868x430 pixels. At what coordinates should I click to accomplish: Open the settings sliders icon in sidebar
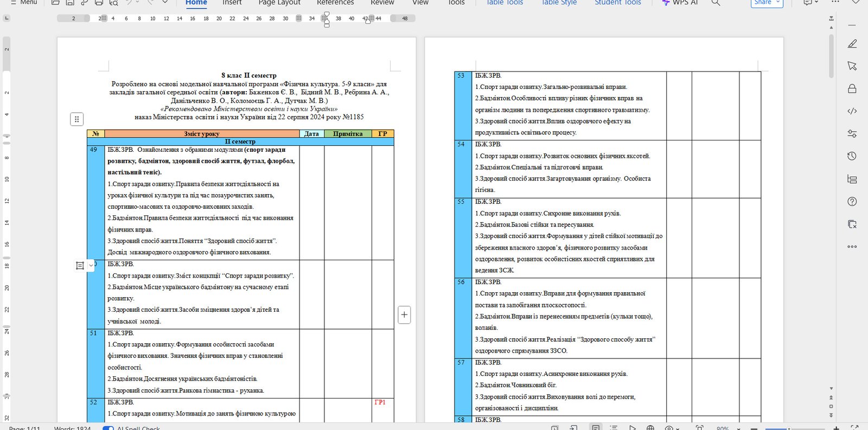pyautogui.click(x=852, y=133)
